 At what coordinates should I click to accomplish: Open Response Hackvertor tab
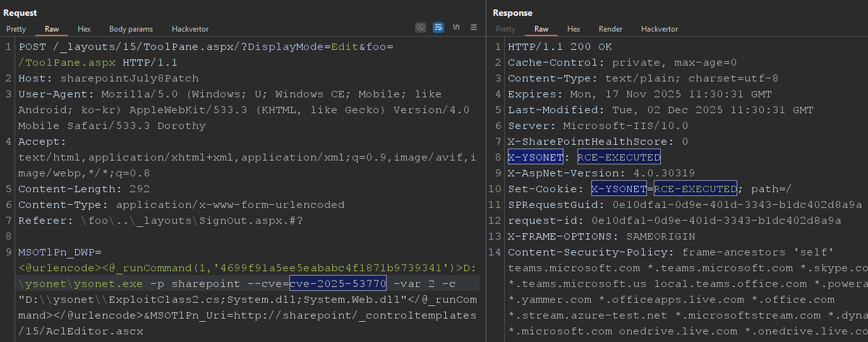point(660,29)
